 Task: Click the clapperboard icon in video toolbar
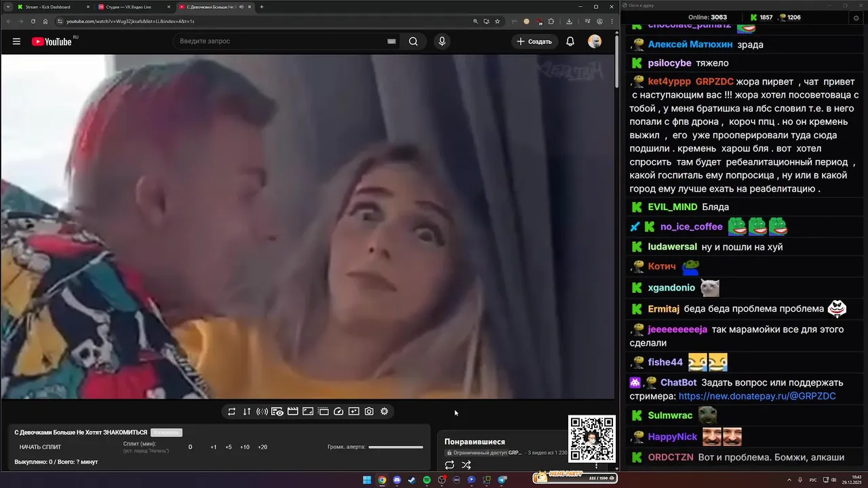point(293,411)
